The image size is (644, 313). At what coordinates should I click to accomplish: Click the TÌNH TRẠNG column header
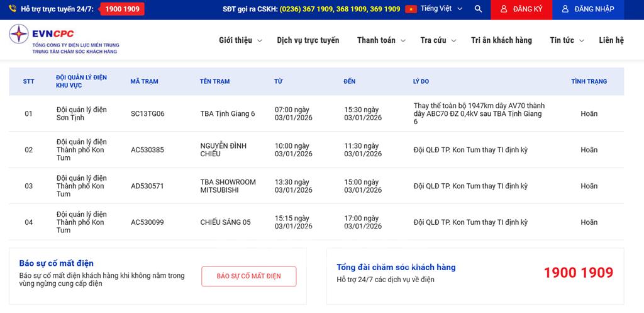589,81
